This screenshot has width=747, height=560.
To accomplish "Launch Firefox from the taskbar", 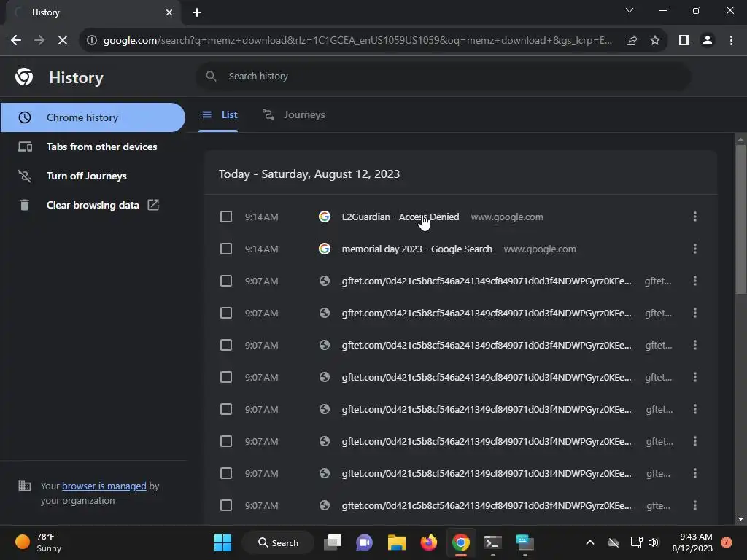I will tap(429, 542).
